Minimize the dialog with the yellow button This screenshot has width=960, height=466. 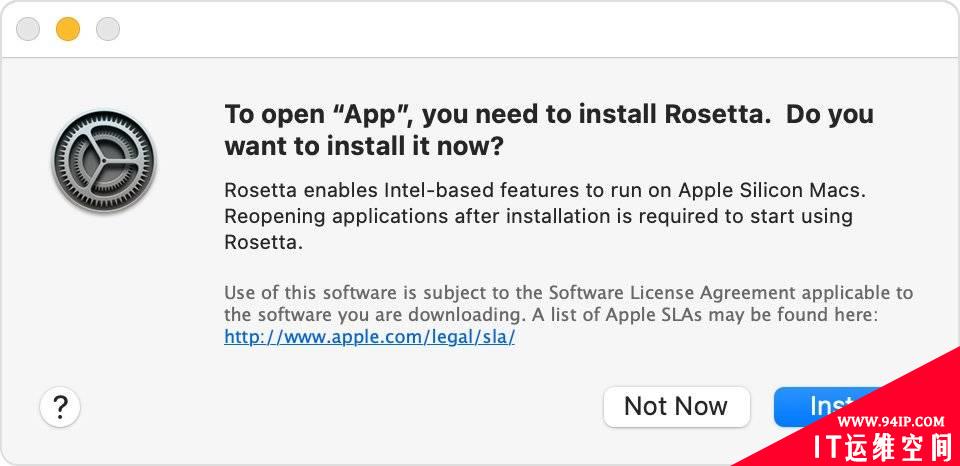pyautogui.click(x=68, y=29)
